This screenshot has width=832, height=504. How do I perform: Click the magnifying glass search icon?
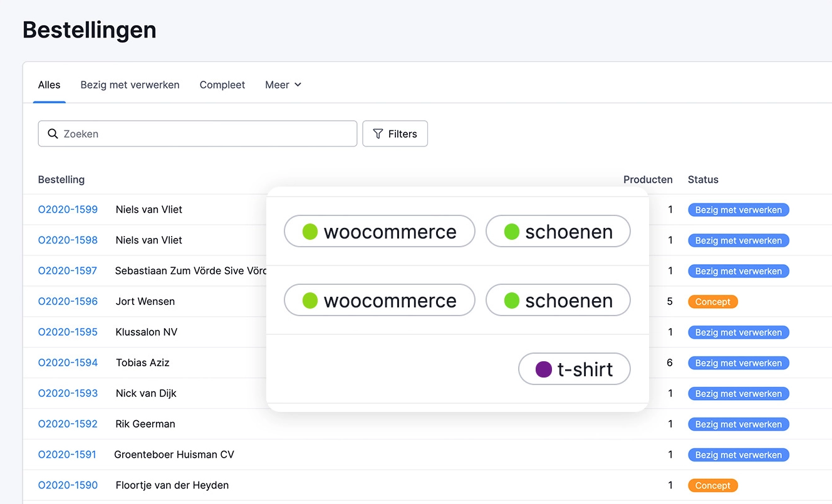53,134
